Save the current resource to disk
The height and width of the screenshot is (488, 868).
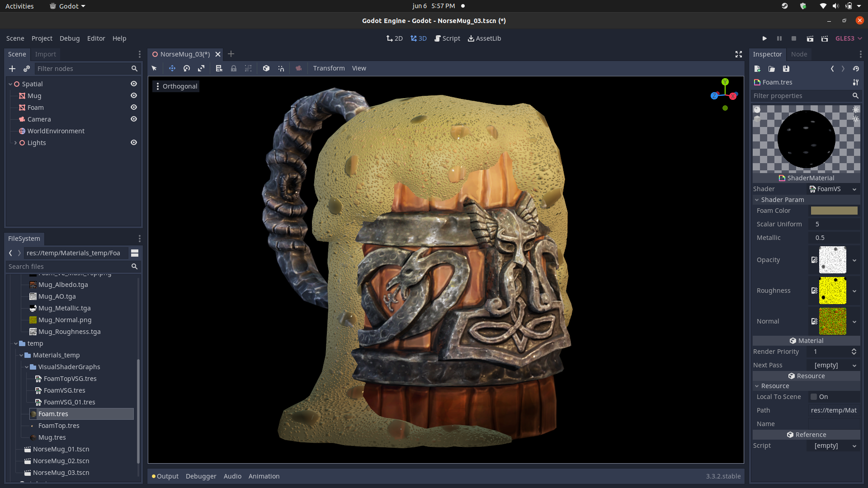(x=786, y=69)
